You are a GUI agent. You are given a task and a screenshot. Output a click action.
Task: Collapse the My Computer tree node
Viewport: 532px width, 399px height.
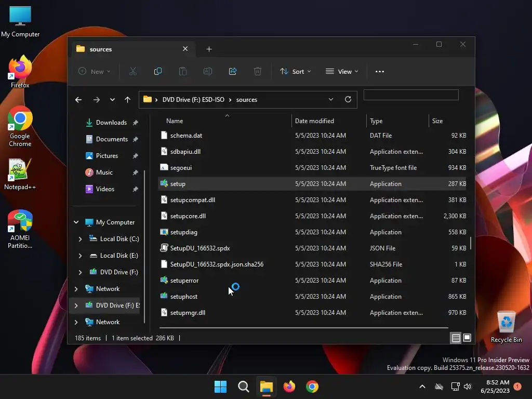pos(76,222)
